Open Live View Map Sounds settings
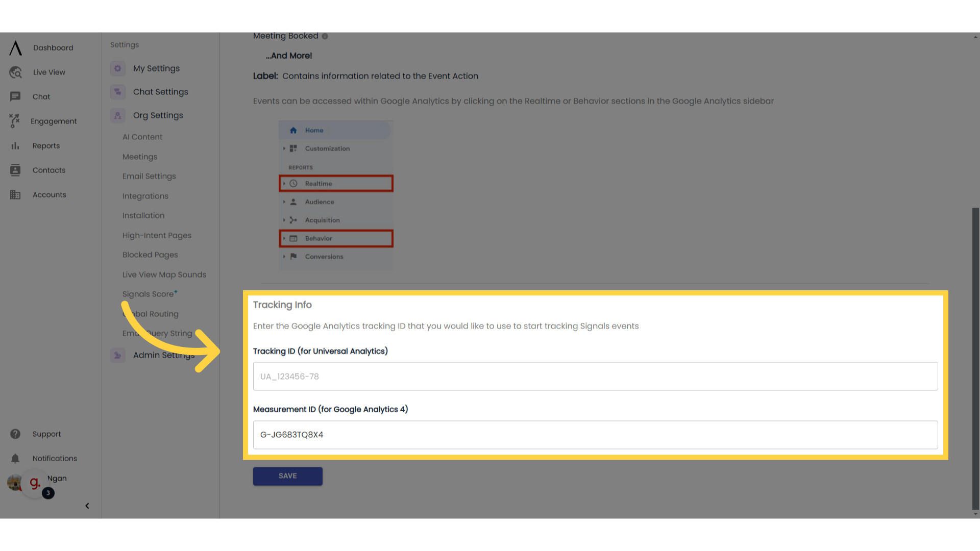Screen dimensions: 980x551 click(x=164, y=275)
